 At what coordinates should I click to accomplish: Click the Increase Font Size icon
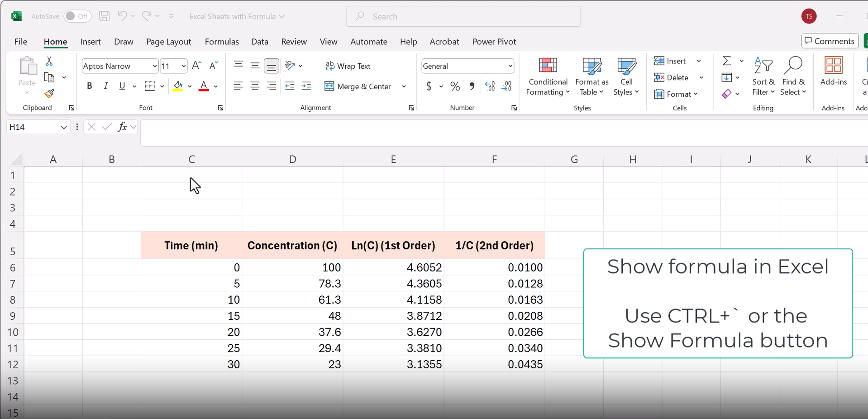(196, 66)
